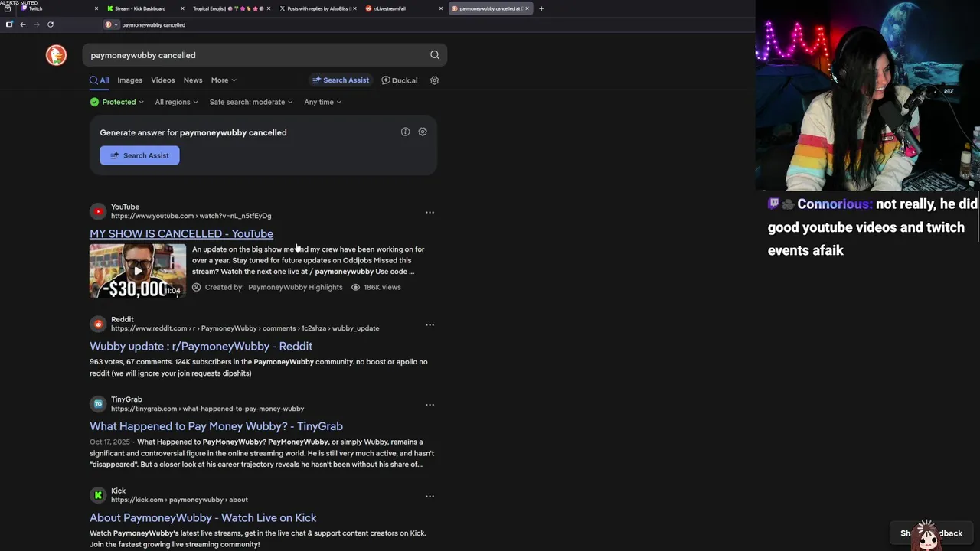Click the magnifier search icon in search box

tap(434, 55)
